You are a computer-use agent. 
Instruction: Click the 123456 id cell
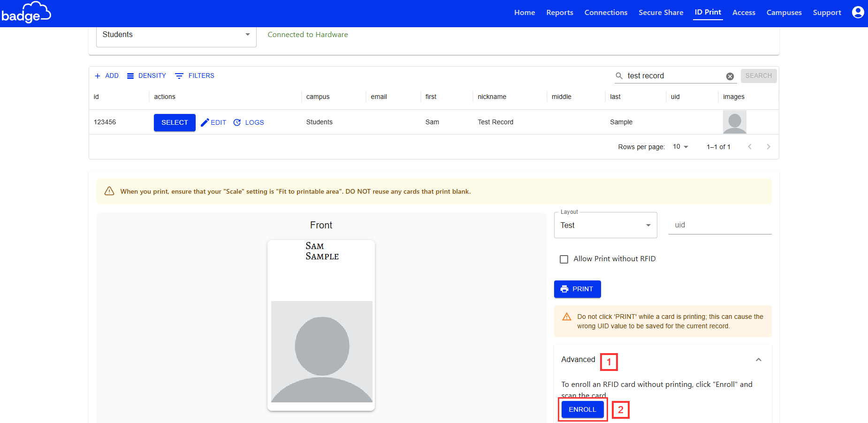[x=105, y=122]
